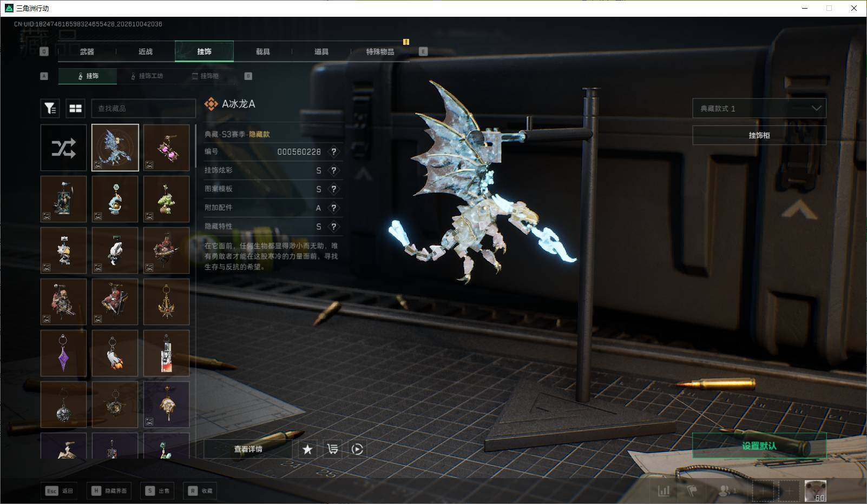
Task: Select the pink spider charm thumbnail
Action: click(x=167, y=148)
